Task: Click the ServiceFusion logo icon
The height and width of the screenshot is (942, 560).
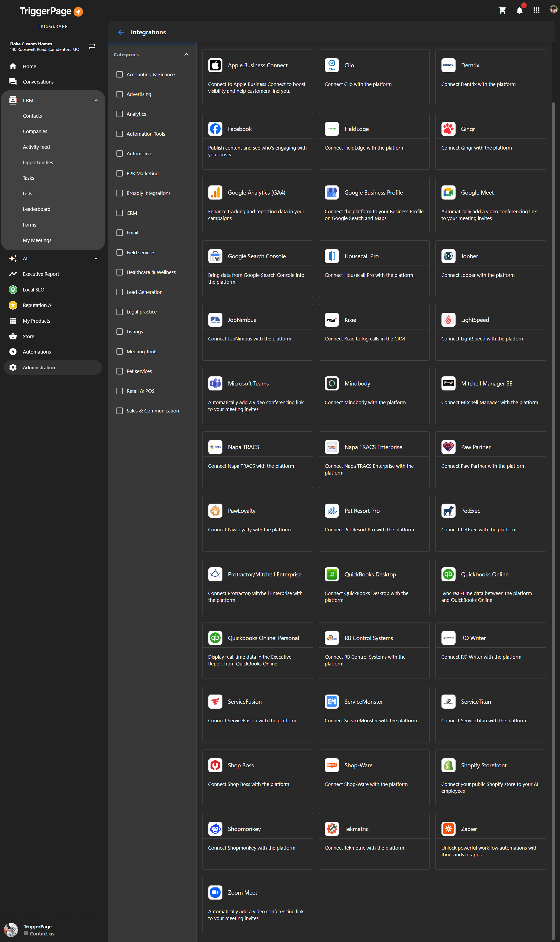Action: click(x=215, y=702)
